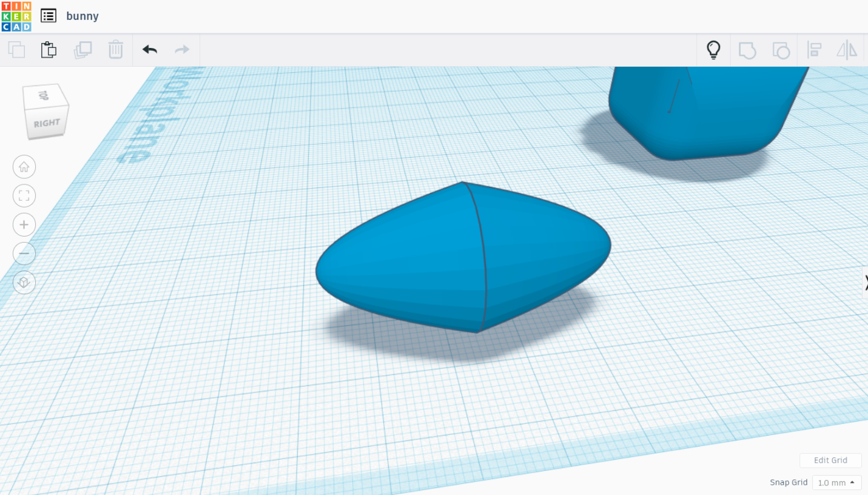
Task: Click the Paste clipboard icon
Action: pos(49,50)
